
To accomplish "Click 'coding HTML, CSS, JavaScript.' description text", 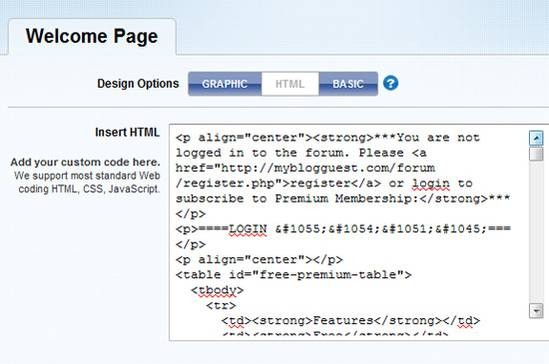I will pyautogui.click(x=89, y=189).
